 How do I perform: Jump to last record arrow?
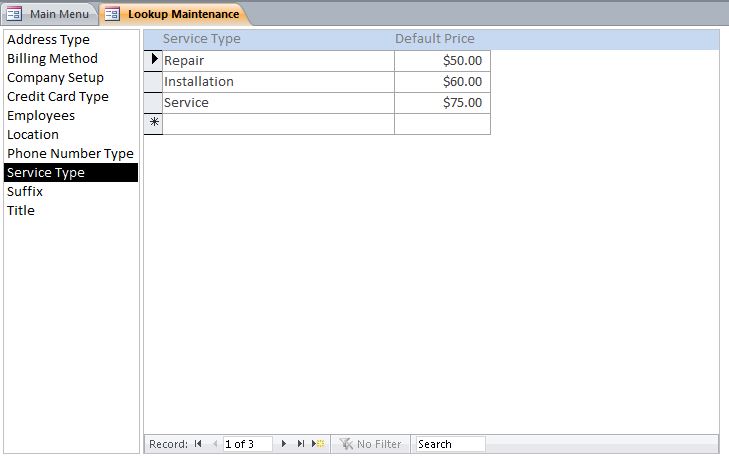click(x=301, y=444)
